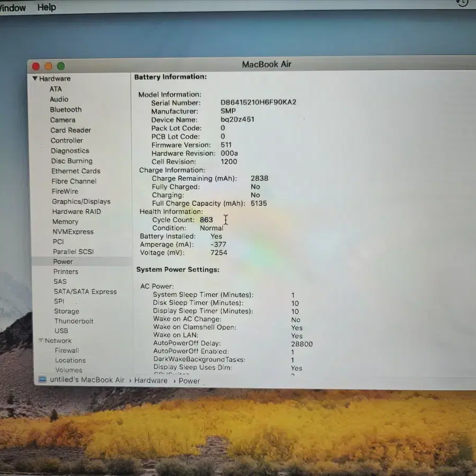Click the Hardware Revision value 000a
The image size is (476, 476).
click(229, 153)
